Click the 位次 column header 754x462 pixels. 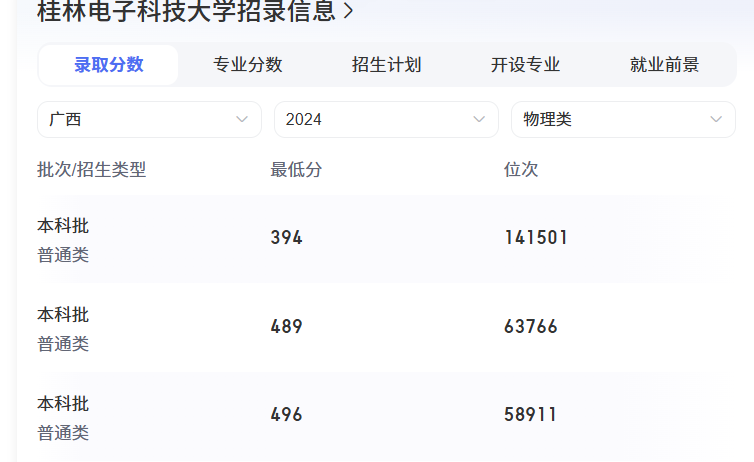coord(521,170)
